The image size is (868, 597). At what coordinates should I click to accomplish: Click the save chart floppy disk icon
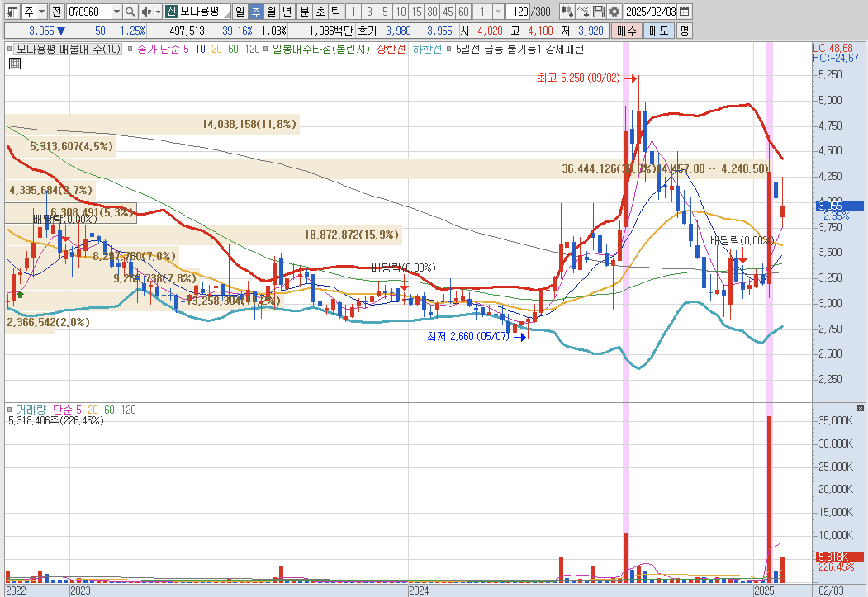pos(599,12)
